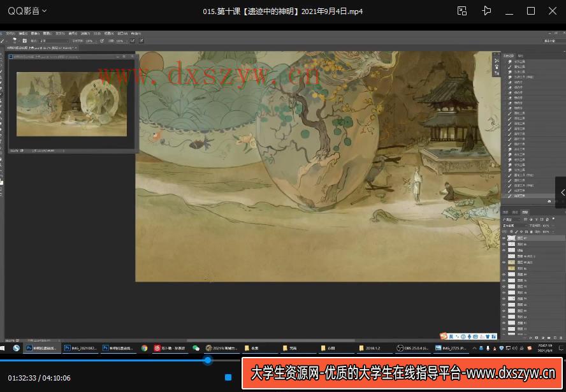Open the 滤镜 menu in Photoshop

(x=85, y=34)
